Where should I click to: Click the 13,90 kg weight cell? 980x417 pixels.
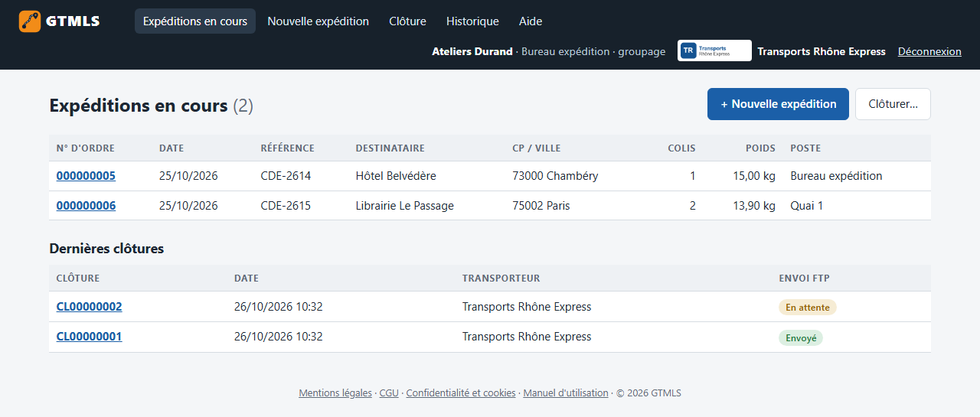754,206
